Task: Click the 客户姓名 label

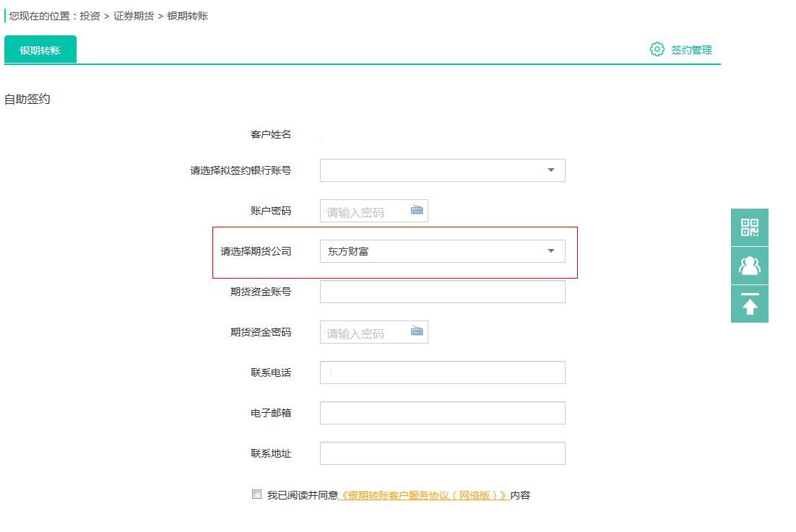Action: pos(271,134)
